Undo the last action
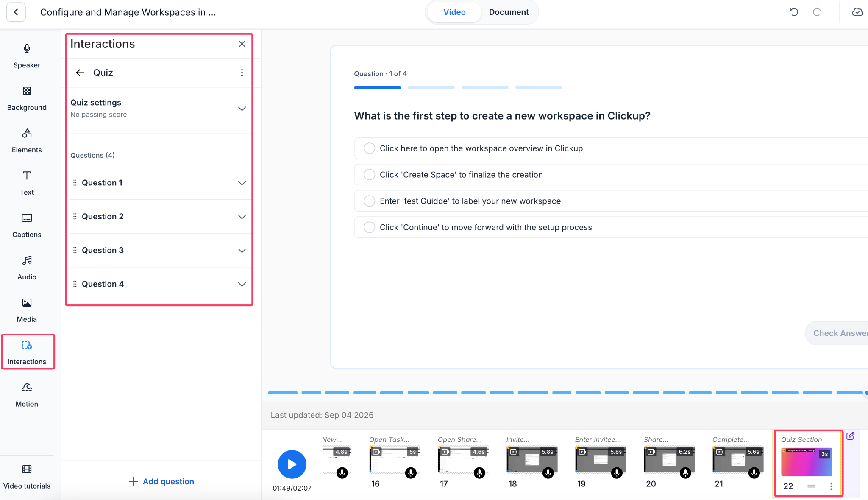Screen dimensions: 868x500 [794, 12]
